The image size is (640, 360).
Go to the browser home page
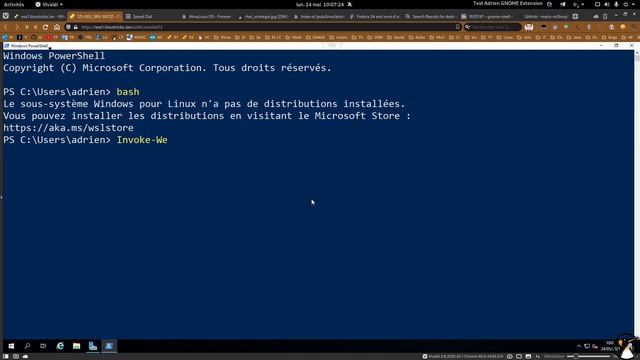point(57,27)
